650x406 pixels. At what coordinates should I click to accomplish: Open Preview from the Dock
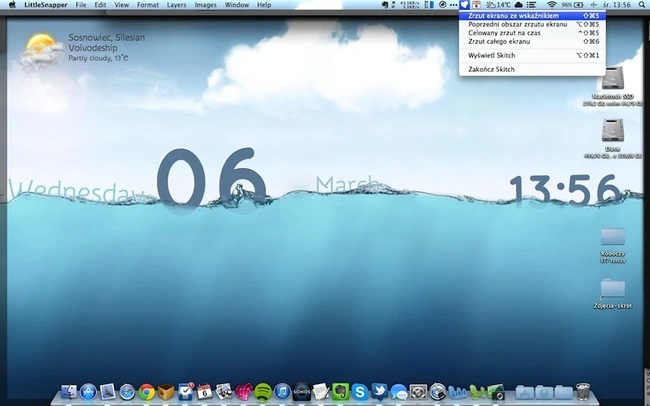coord(108,391)
